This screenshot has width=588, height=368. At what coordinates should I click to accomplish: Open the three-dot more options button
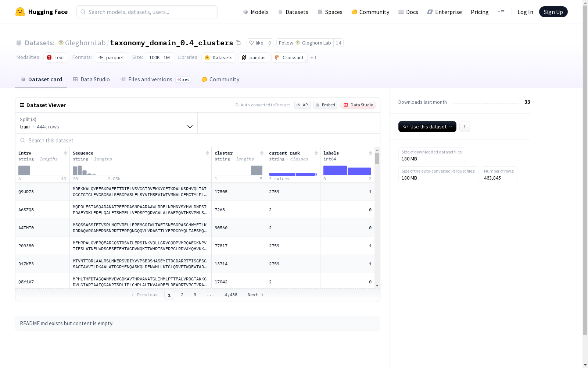point(465,127)
